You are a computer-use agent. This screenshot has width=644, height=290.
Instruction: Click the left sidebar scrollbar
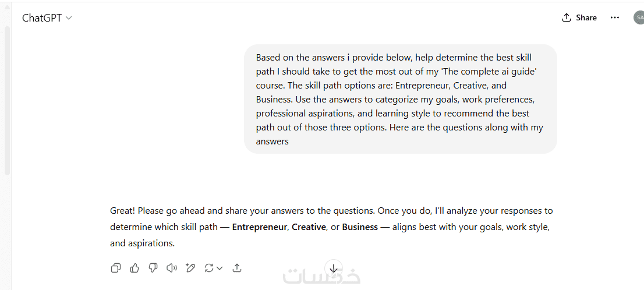click(7, 99)
